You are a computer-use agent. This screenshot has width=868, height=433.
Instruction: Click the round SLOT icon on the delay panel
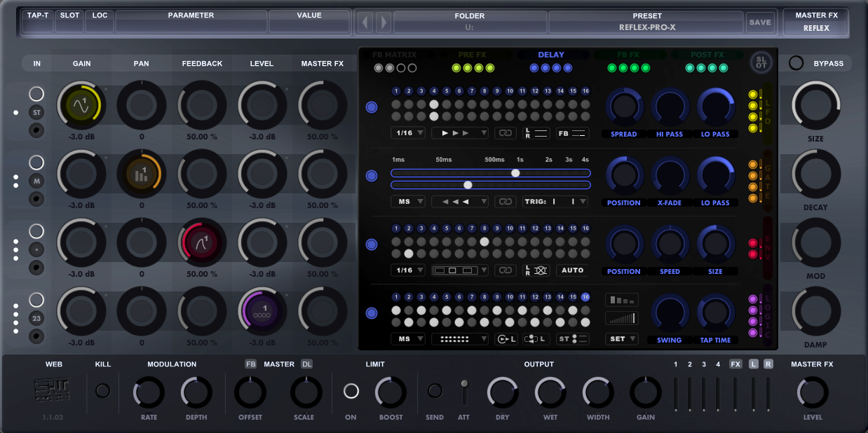tap(761, 62)
